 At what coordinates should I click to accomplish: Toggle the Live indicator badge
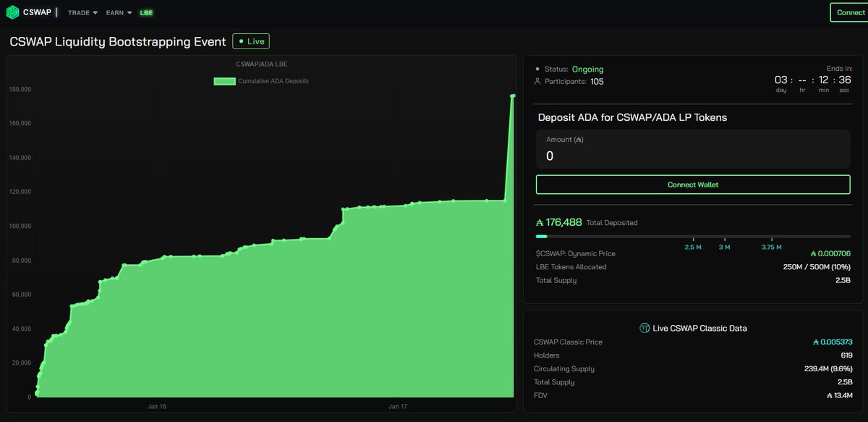251,41
